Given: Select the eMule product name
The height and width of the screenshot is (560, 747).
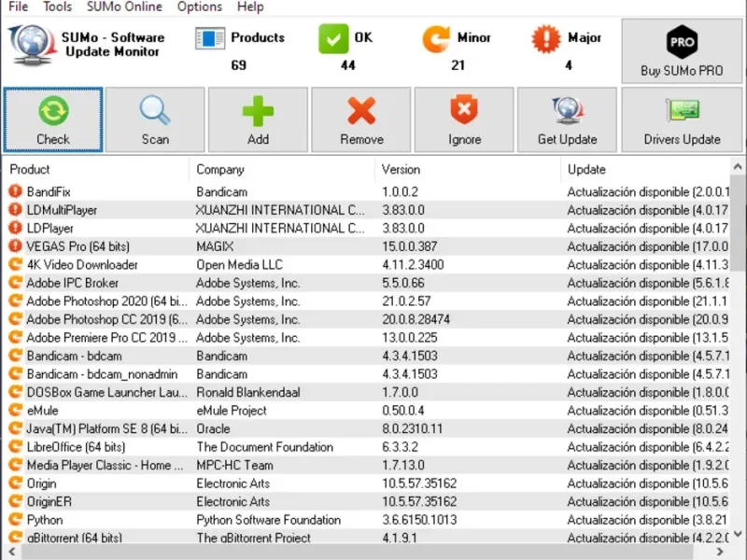Looking at the screenshot, I should click(x=42, y=411).
